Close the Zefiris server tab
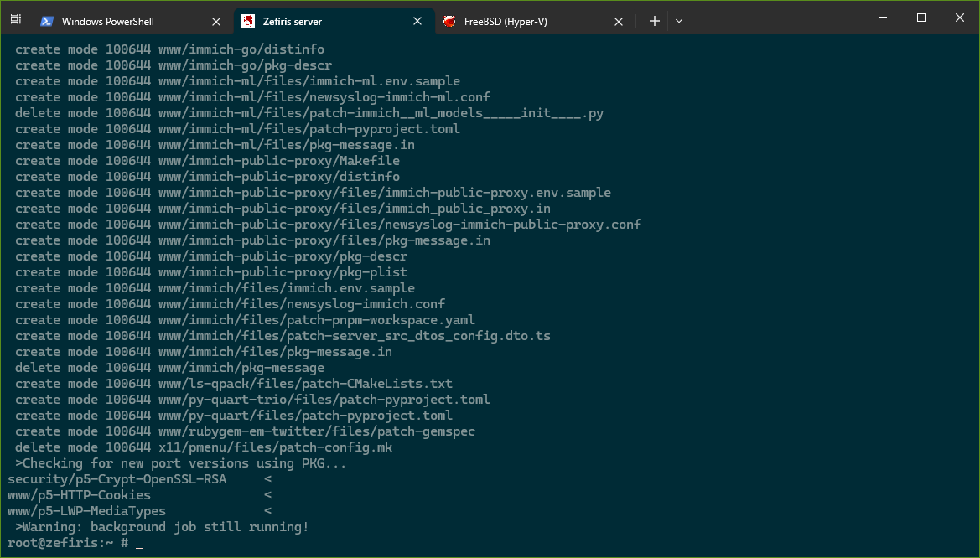 (x=417, y=21)
